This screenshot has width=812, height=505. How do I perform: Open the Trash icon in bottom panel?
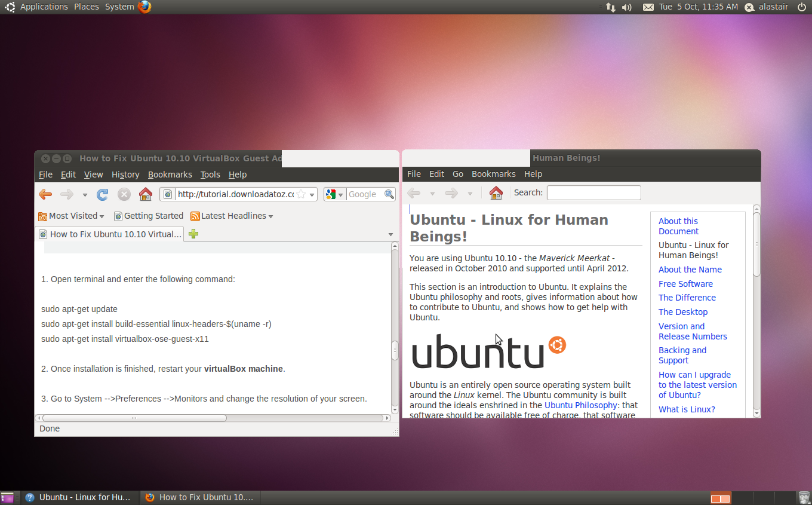804,497
